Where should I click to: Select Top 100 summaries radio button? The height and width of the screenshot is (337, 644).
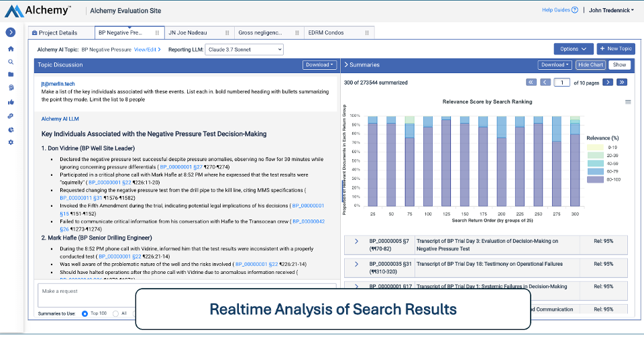coord(85,314)
